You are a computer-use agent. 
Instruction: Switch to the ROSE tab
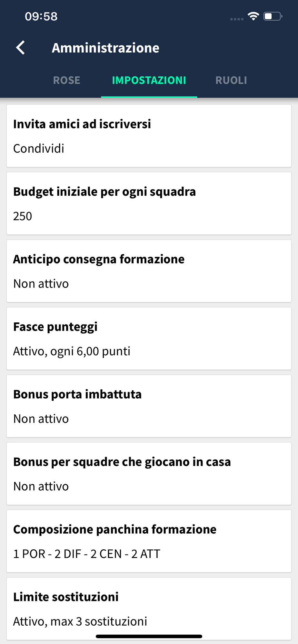66,80
